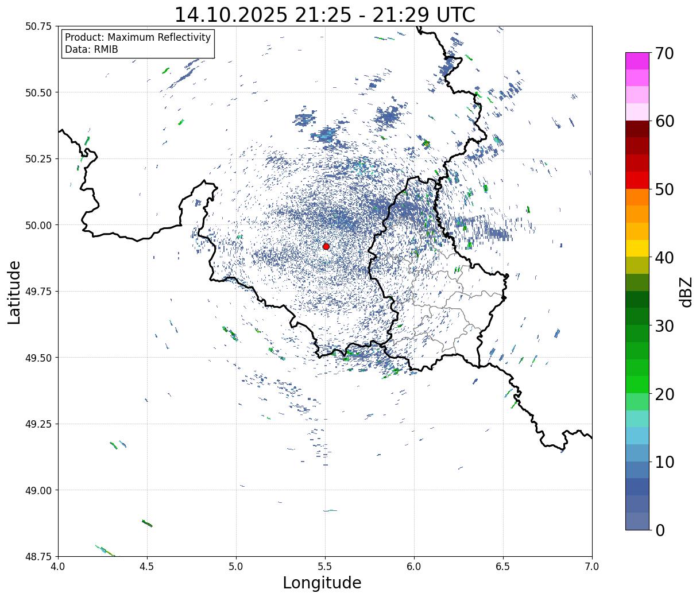700x597 pixels.
Task: Click latitude tick label 50.75
Action: pyautogui.click(x=38, y=26)
